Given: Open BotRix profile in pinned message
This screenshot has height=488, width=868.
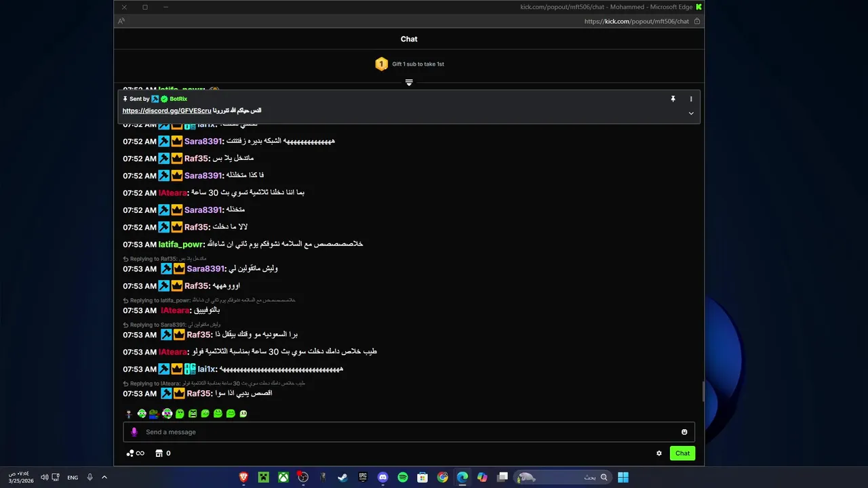Looking at the screenshot, I should point(178,99).
